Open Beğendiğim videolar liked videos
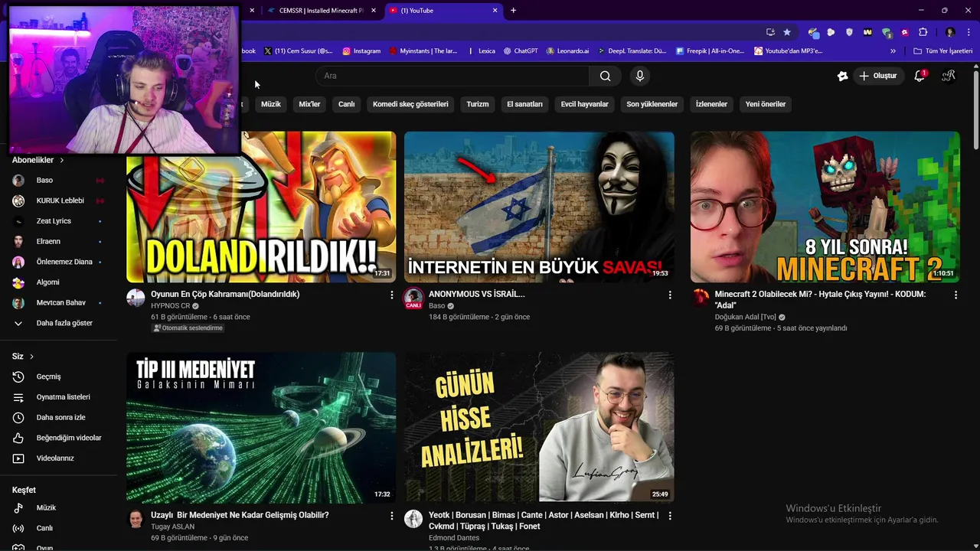The height and width of the screenshot is (551, 980). pos(59,438)
